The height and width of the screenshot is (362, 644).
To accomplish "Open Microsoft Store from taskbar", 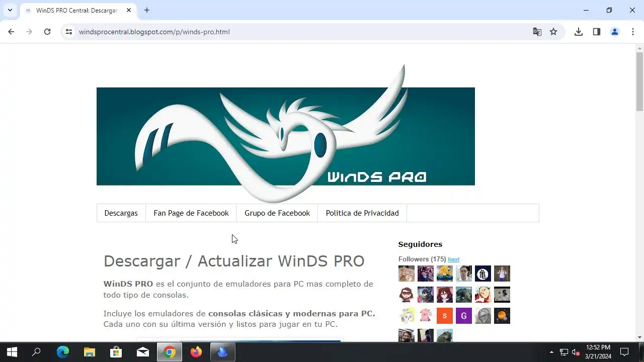I will point(116,352).
